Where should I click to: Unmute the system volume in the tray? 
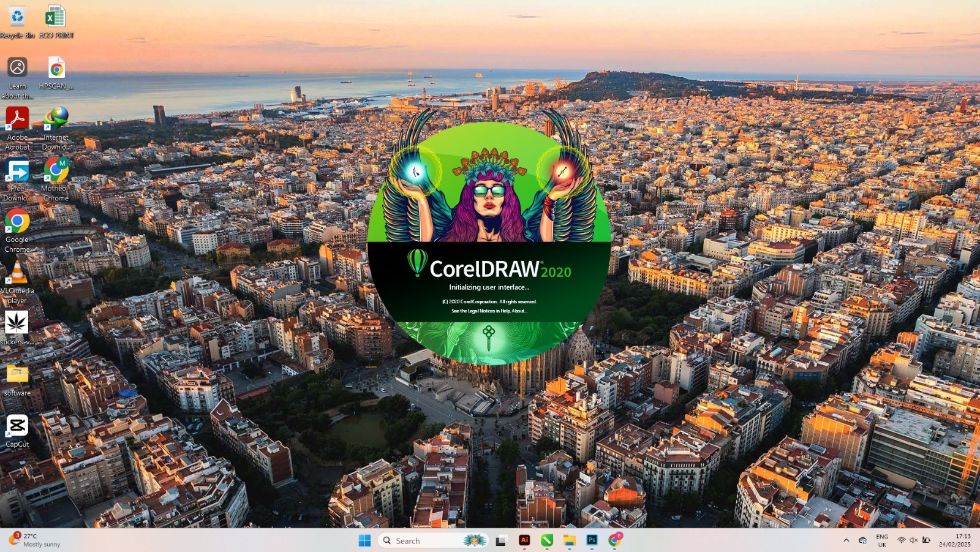pyautogui.click(x=914, y=540)
